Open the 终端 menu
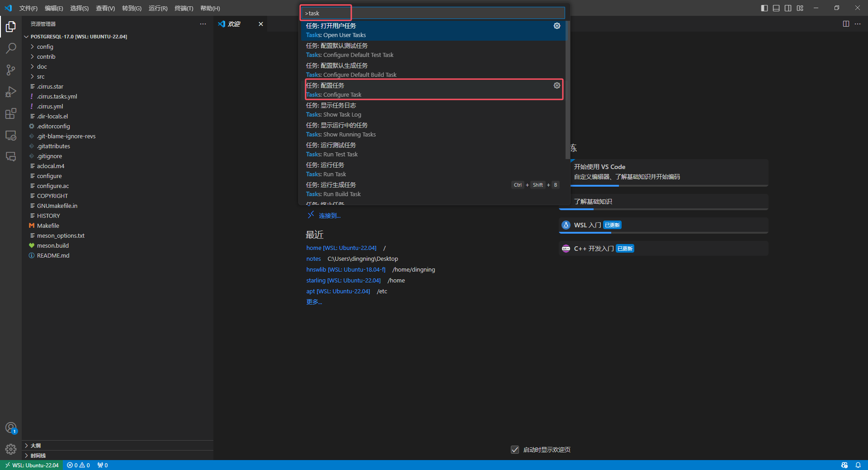This screenshot has width=868, height=470. click(x=184, y=8)
